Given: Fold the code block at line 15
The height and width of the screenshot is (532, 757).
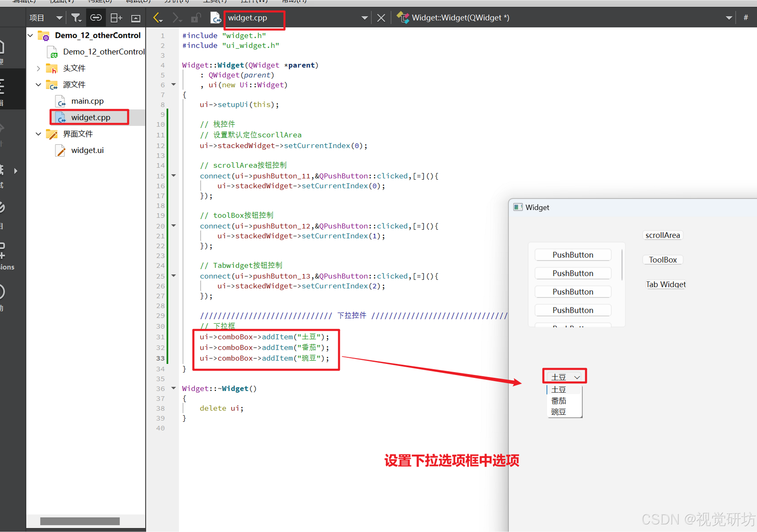Looking at the screenshot, I should 174,175.
